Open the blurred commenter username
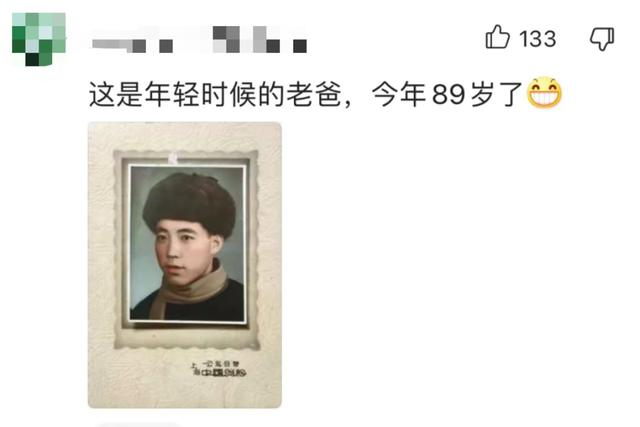The width and height of the screenshot is (640, 427). [199, 40]
